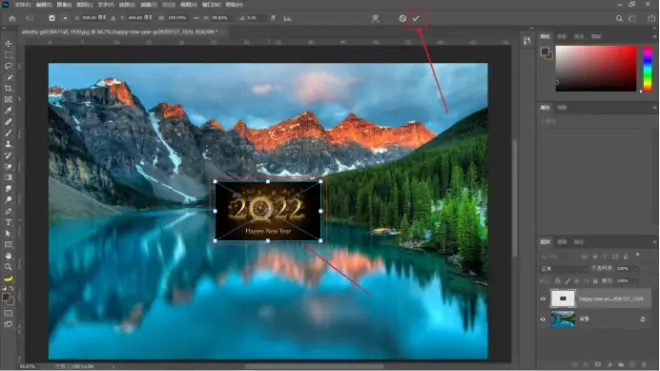This screenshot has width=660, height=371.
Task: Select the Crop tool
Action: [x=8, y=88]
